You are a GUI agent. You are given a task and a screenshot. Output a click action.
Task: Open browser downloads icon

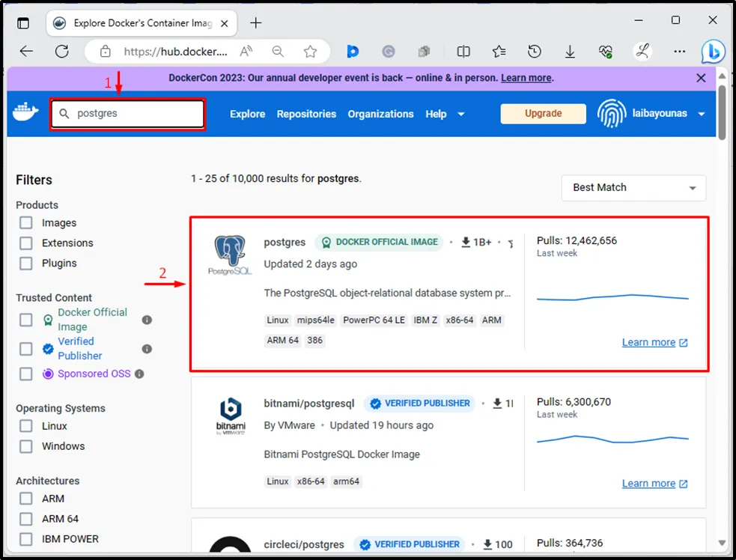tap(570, 52)
